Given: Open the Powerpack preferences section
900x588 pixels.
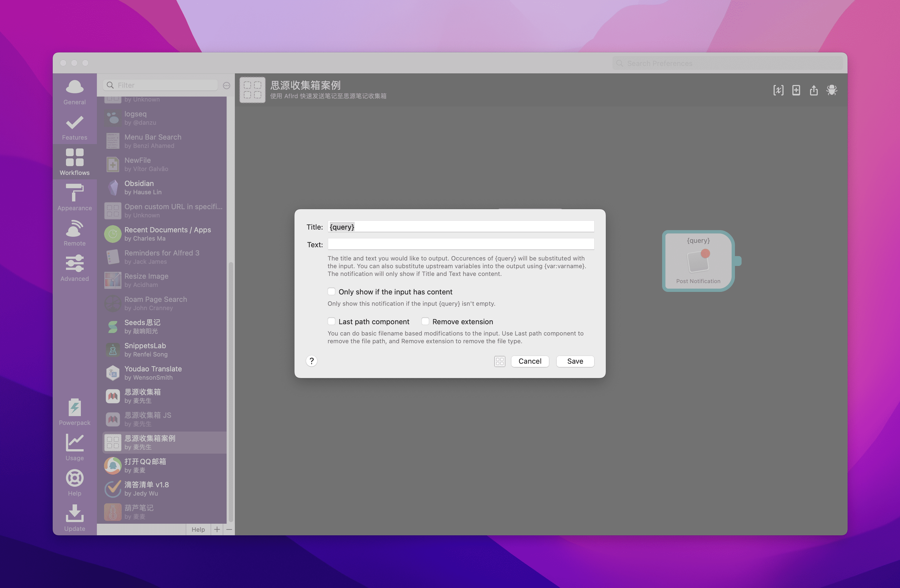Looking at the screenshot, I should click(x=75, y=412).
